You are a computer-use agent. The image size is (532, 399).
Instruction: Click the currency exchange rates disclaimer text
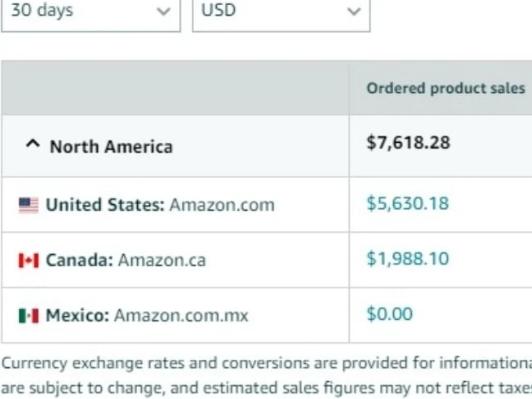(267, 375)
